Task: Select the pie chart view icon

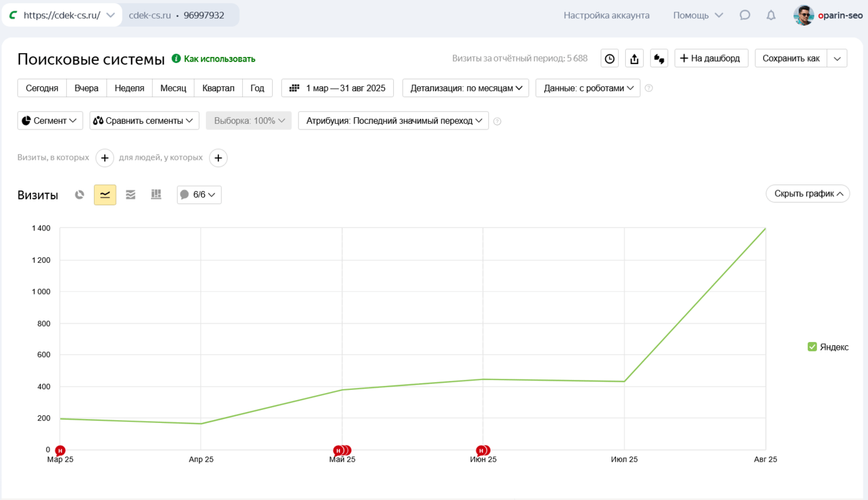Action: (80, 194)
